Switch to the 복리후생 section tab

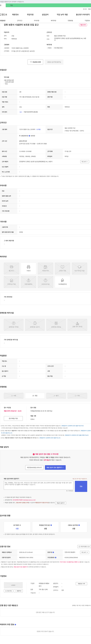pos(53,20)
